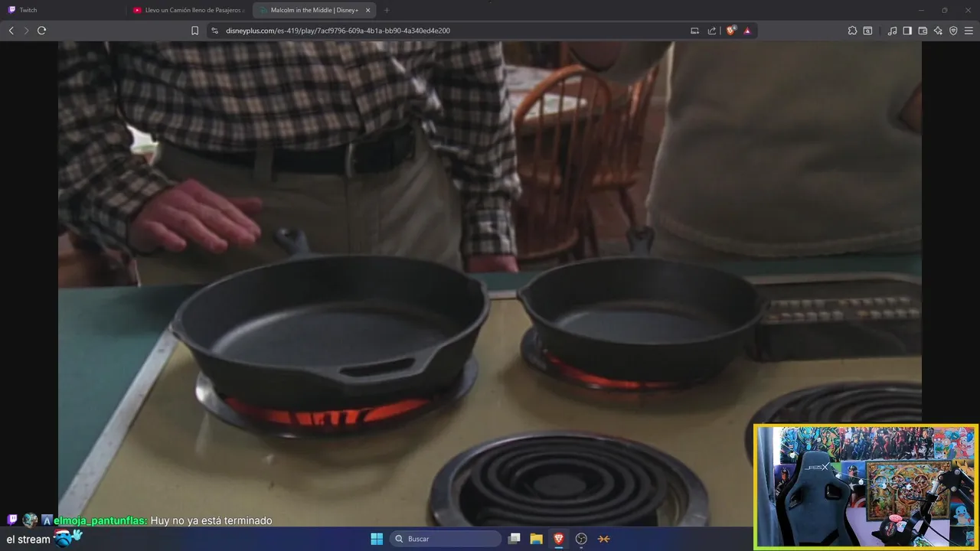Image resolution: width=980 pixels, height=551 pixels.
Task: Reload the Disney+ page
Action: (x=41, y=31)
